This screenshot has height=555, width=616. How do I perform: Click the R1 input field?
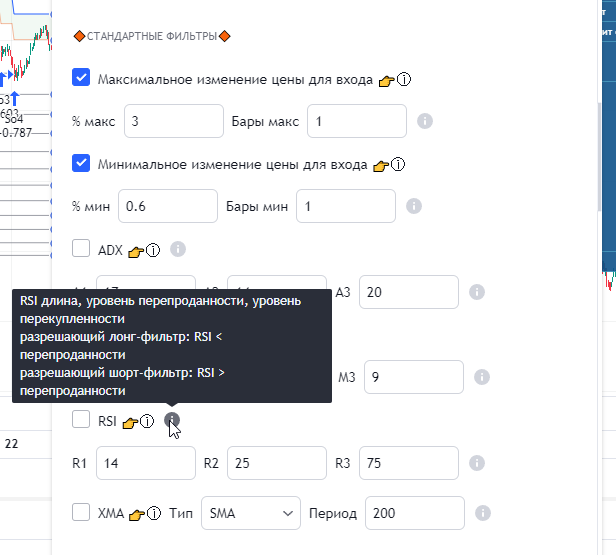[146, 463]
